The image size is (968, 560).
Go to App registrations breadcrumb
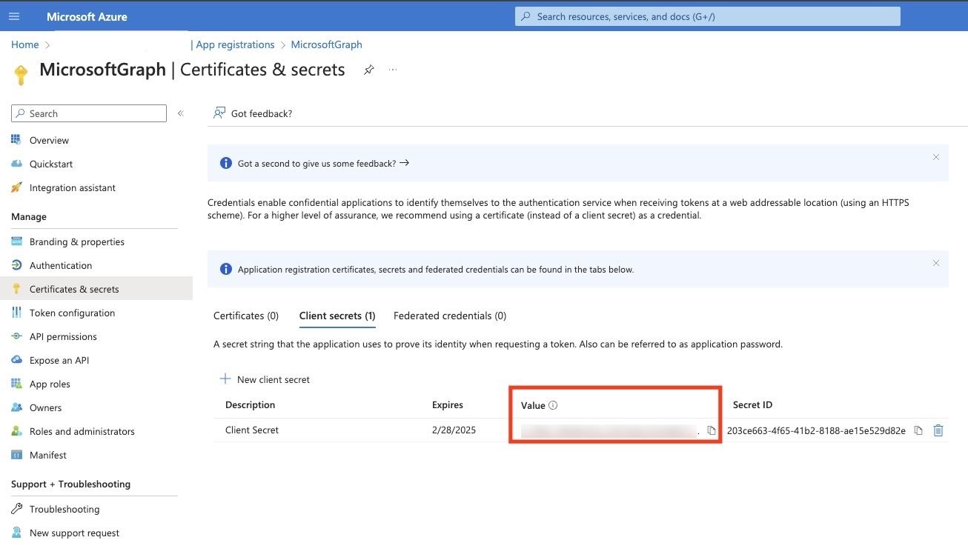(235, 44)
